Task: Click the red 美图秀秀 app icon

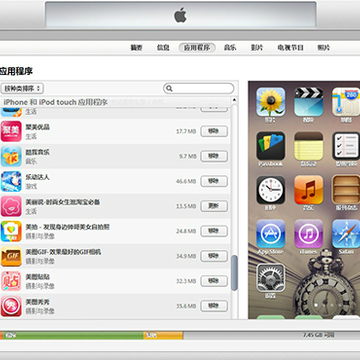Action: coord(11,306)
